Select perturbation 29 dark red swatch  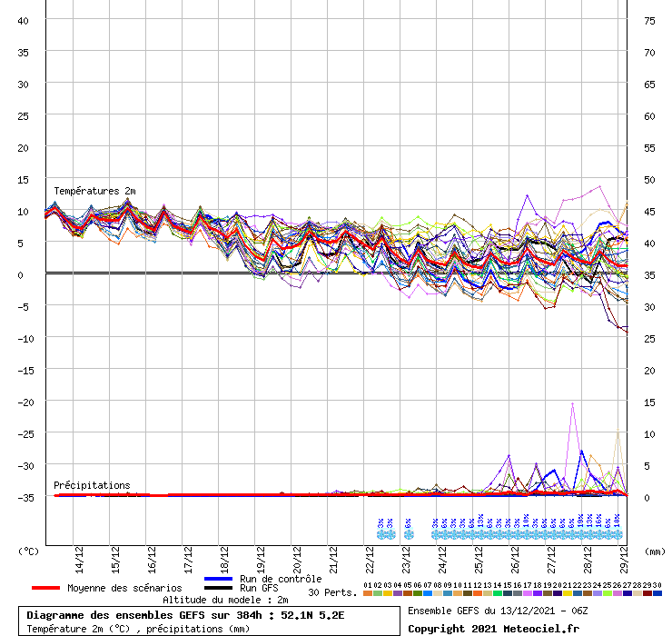tap(647, 593)
